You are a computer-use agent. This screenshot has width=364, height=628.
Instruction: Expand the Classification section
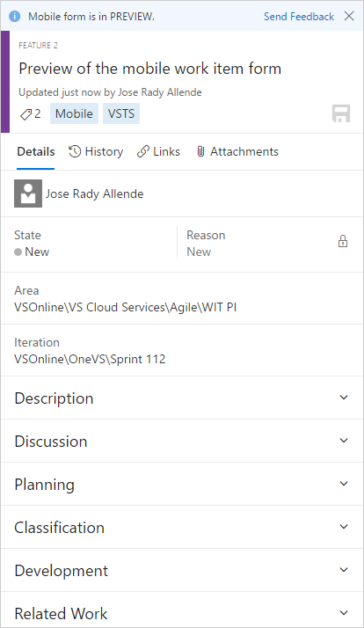[x=182, y=527]
